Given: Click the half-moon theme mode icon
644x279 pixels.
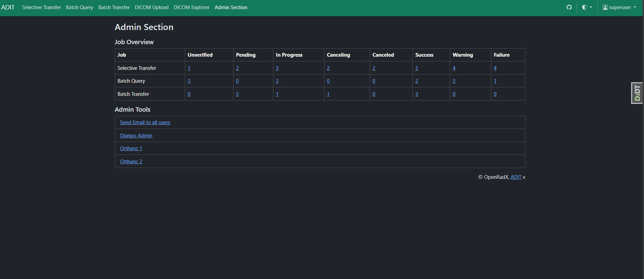Looking at the screenshot, I should click(x=584, y=7).
